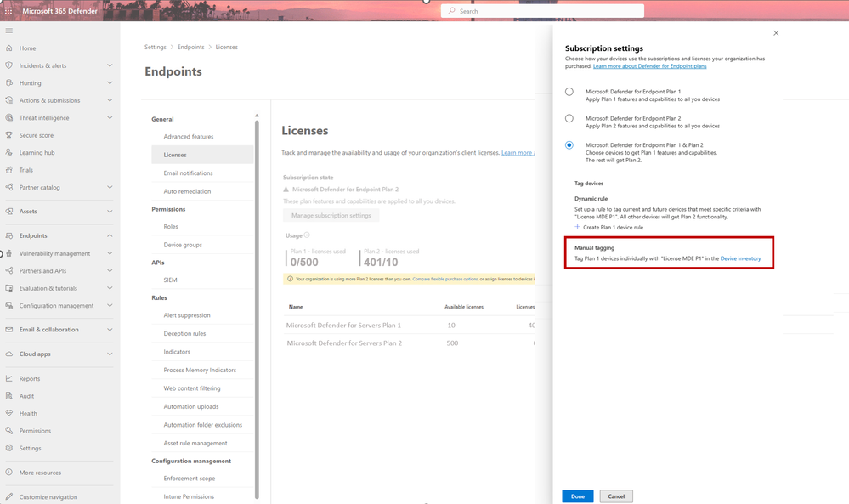
Task: Click the Evaluation & tutorials icon
Action: click(x=9, y=288)
